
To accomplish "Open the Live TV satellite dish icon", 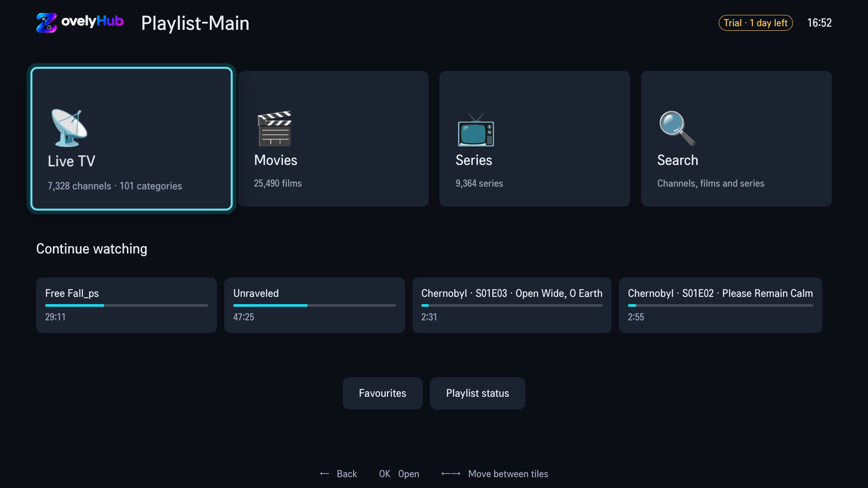I will tap(69, 128).
